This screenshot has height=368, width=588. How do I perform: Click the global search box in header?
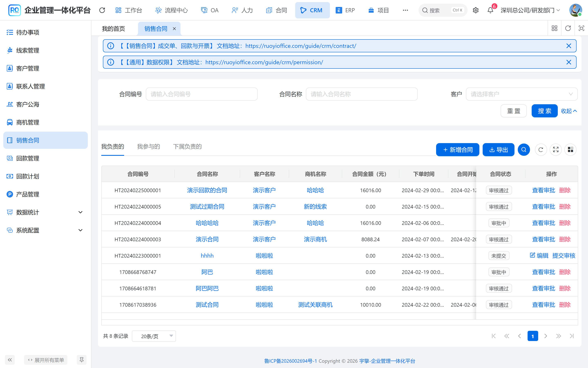point(443,10)
